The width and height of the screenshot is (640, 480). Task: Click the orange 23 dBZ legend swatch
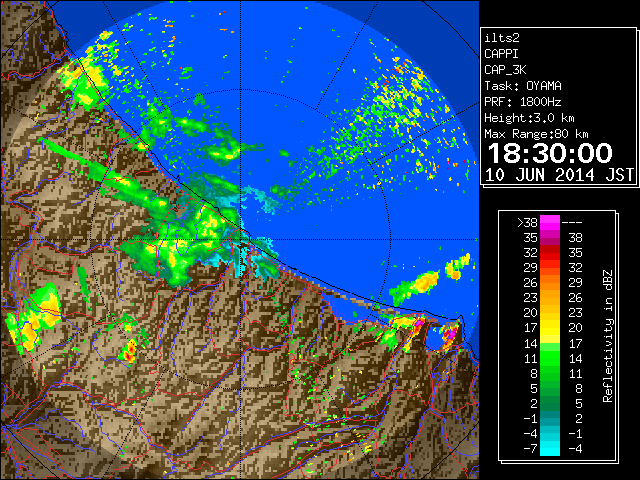click(550, 298)
